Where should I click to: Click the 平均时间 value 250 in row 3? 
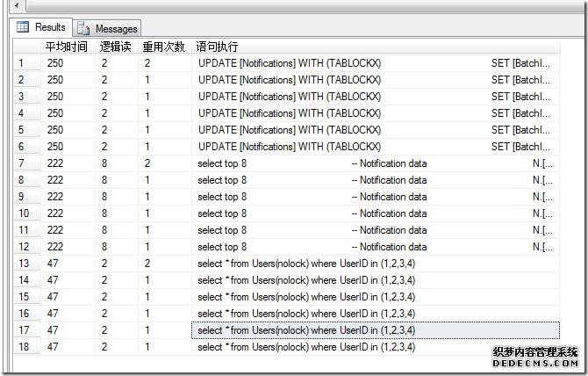(55, 97)
